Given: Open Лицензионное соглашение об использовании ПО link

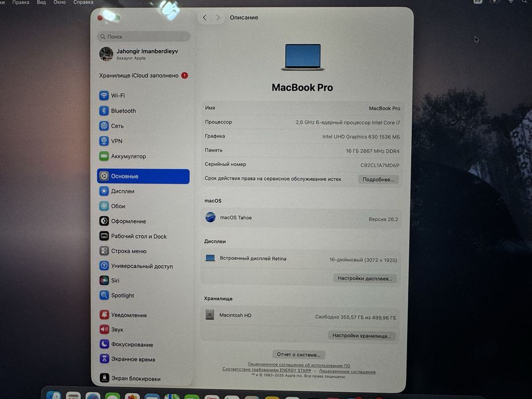Looking at the screenshot, I should tap(299, 365).
